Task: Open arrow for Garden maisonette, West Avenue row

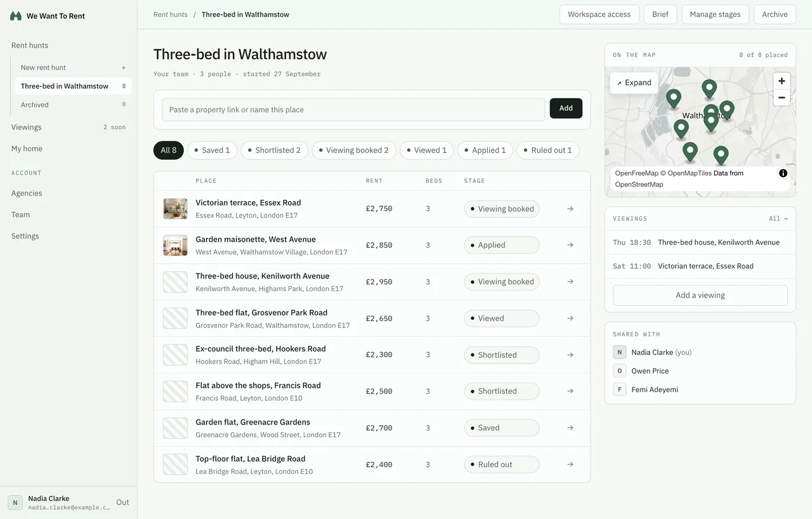Action: (x=570, y=245)
